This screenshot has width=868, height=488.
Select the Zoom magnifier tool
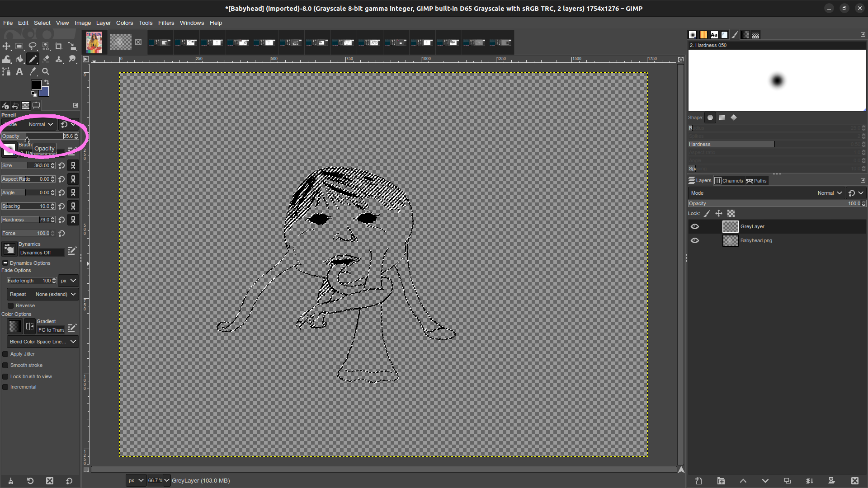46,71
